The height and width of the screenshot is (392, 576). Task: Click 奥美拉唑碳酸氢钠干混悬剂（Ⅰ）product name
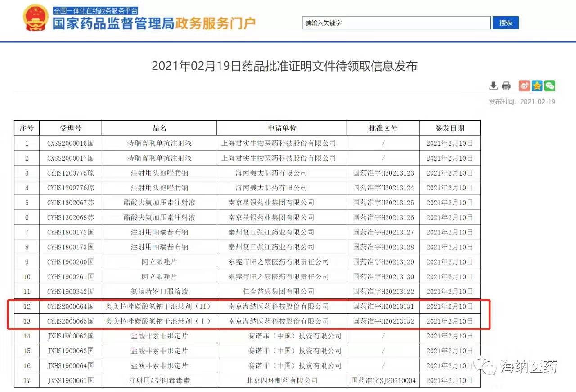(x=159, y=321)
